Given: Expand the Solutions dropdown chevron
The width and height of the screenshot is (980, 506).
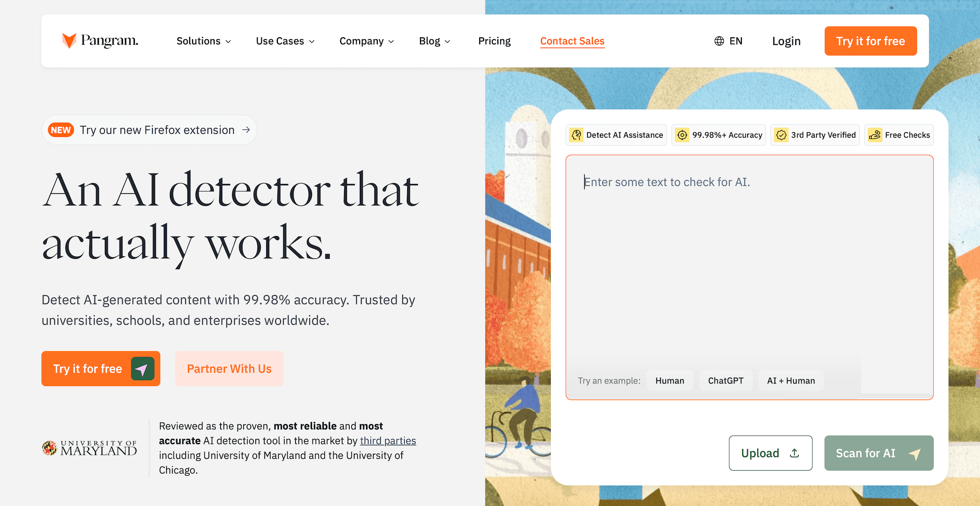Looking at the screenshot, I should [x=228, y=42].
